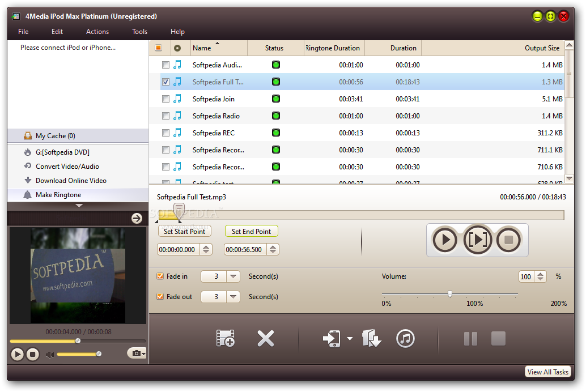Click the View All Tasks button

pos(547,372)
